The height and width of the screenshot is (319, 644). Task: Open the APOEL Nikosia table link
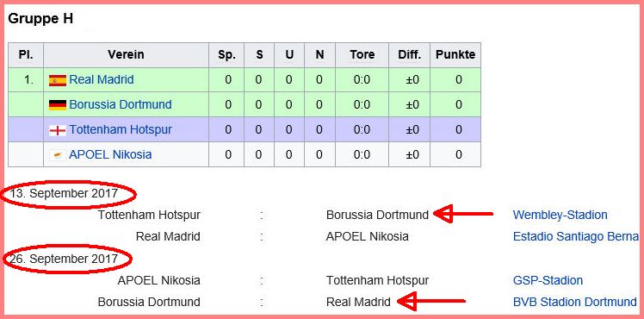[x=110, y=154]
